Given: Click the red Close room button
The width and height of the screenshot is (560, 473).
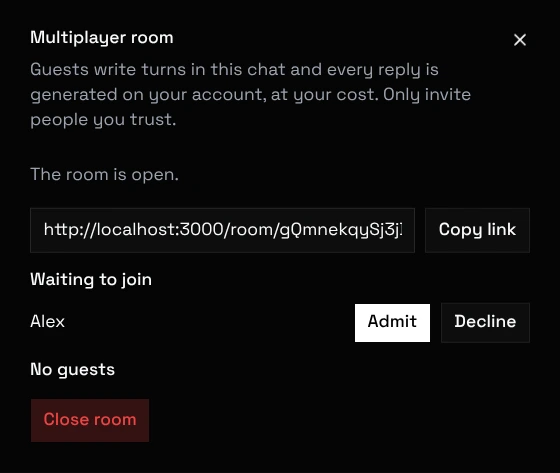Looking at the screenshot, I should (90, 420).
